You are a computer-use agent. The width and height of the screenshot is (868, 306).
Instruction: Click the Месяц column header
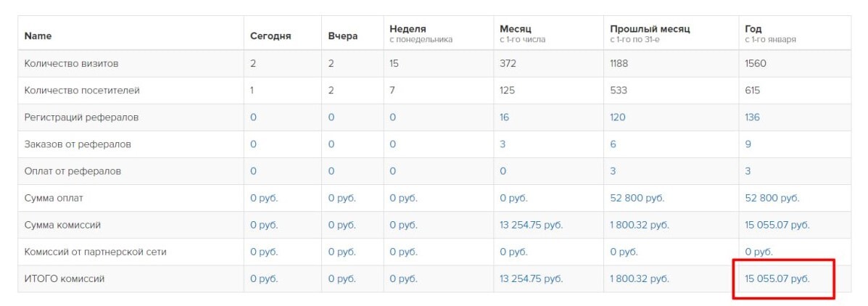click(515, 29)
